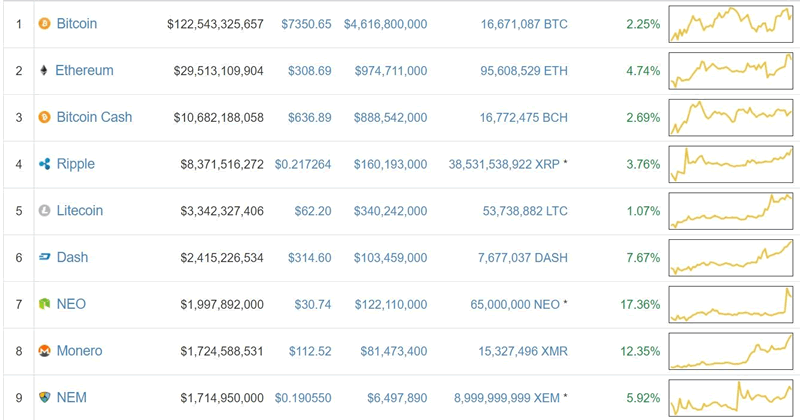Click Ethereum's $308.69 price link
The height and width of the screenshot is (420, 800).
pyautogui.click(x=307, y=70)
